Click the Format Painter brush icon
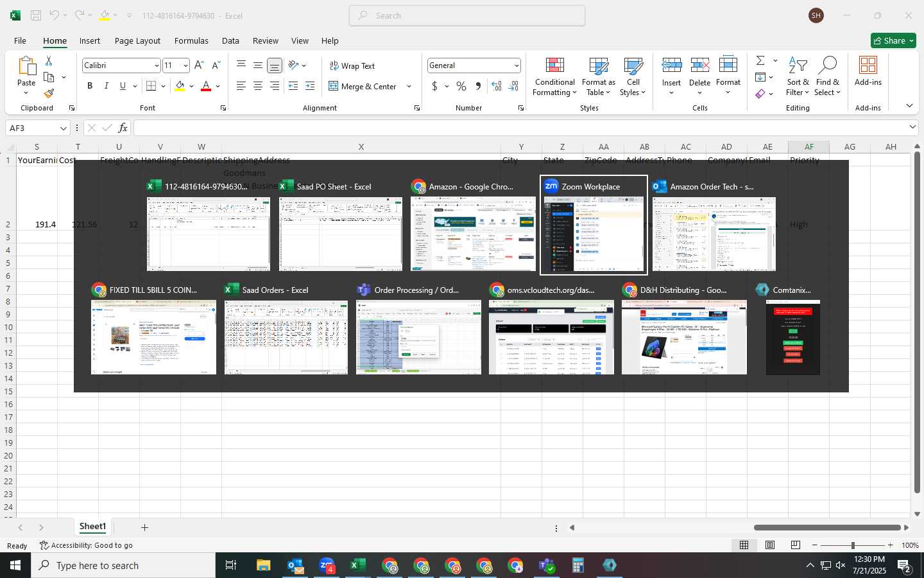 click(x=49, y=93)
